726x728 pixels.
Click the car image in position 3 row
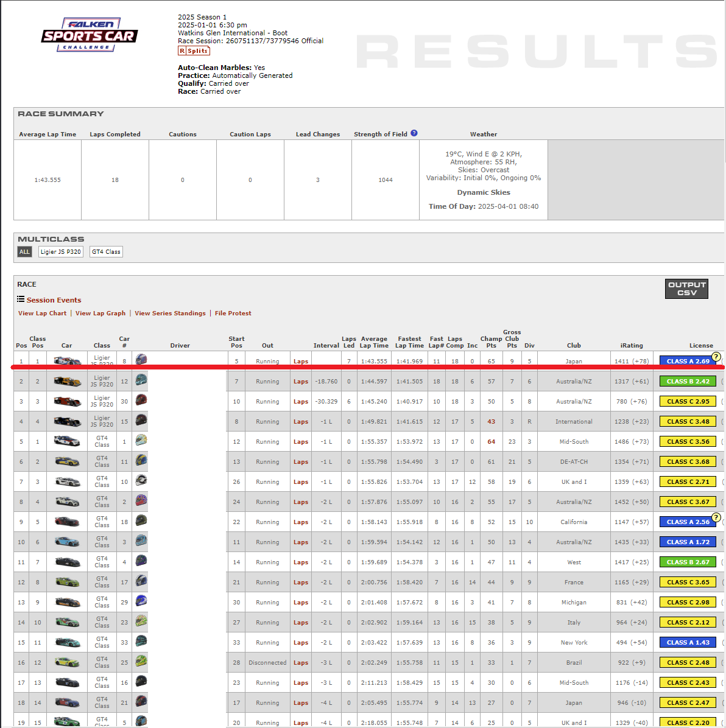(67, 402)
